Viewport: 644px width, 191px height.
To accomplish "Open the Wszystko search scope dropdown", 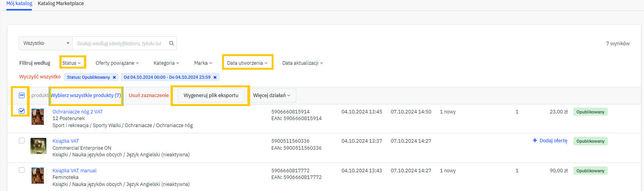I will pos(46,43).
